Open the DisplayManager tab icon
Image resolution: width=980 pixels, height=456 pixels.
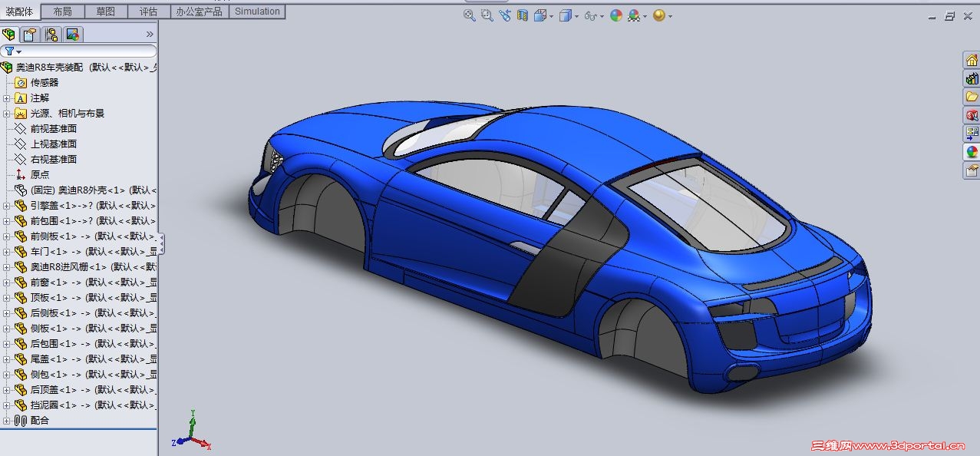click(73, 35)
